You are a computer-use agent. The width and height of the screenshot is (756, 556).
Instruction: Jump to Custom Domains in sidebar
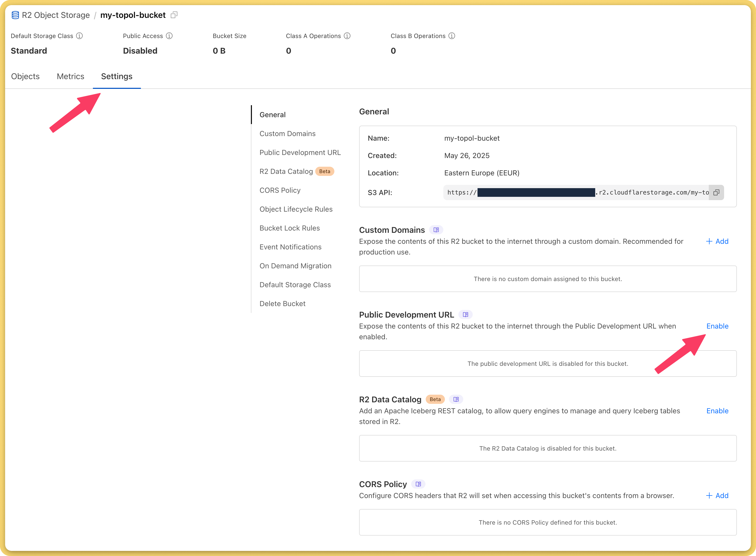pos(287,134)
